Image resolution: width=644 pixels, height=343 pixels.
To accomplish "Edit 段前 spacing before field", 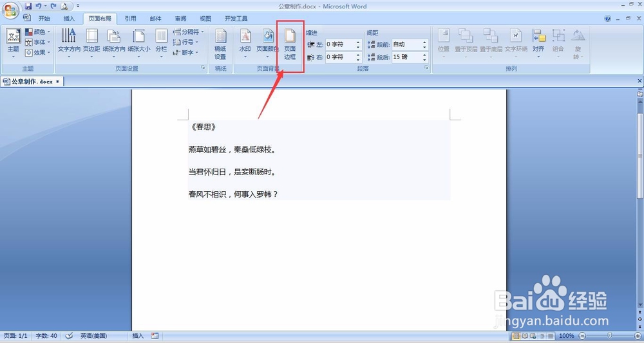I will (x=406, y=44).
